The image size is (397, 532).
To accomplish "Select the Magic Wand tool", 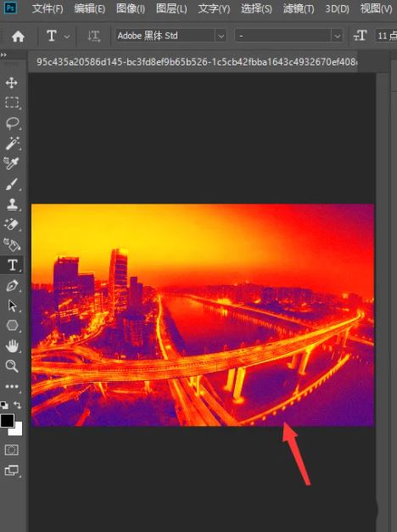I will pos(12,143).
